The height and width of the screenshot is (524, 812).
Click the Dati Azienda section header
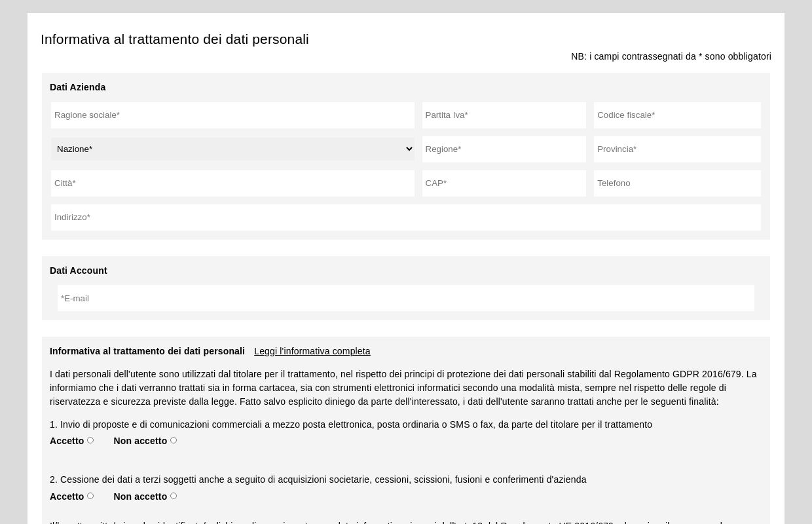[77, 87]
